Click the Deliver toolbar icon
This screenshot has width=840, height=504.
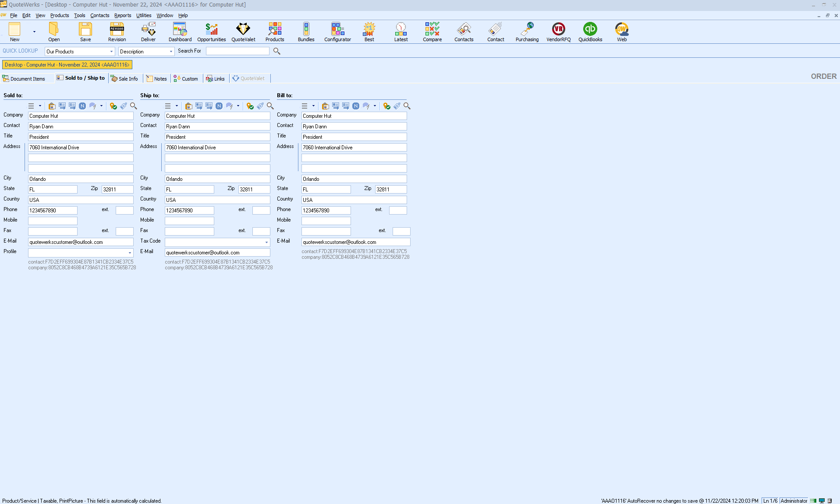149,32
